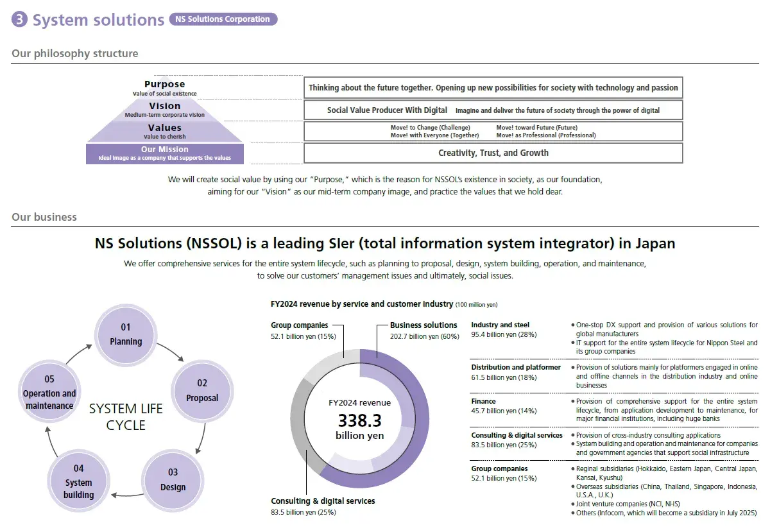Click the 04 System building circle

coord(78,481)
